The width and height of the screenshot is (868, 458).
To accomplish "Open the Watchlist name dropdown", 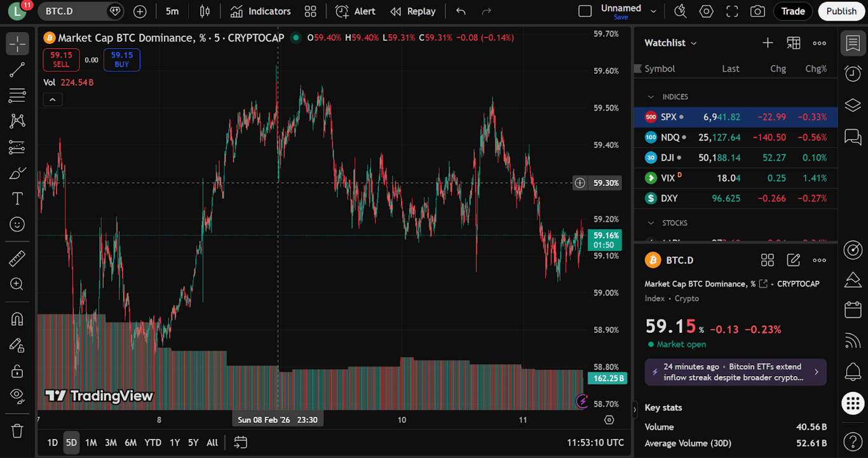I will 670,43.
